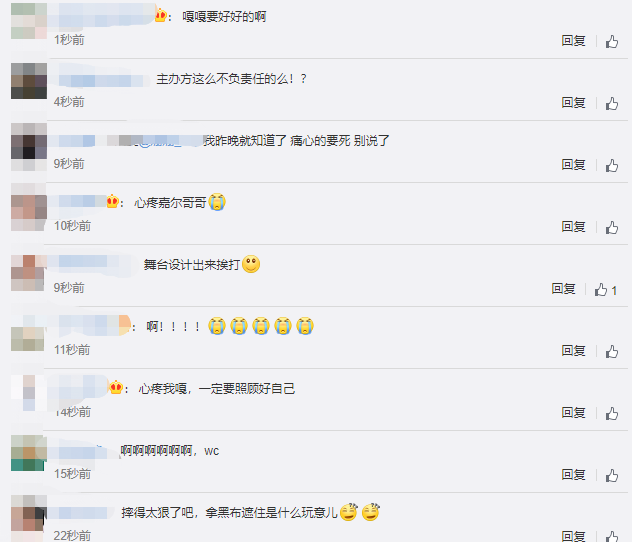632x542 pixels.
Task: Open avatar of the 啊啊啊啊啊啊 wc commenter
Action: pos(28,453)
